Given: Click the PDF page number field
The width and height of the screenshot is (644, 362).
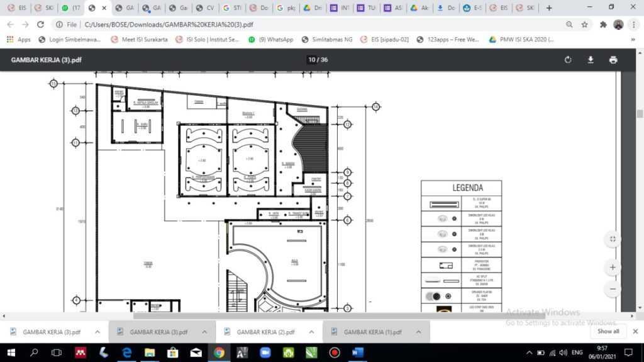Looking at the screenshot, I should [x=312, y=60].
